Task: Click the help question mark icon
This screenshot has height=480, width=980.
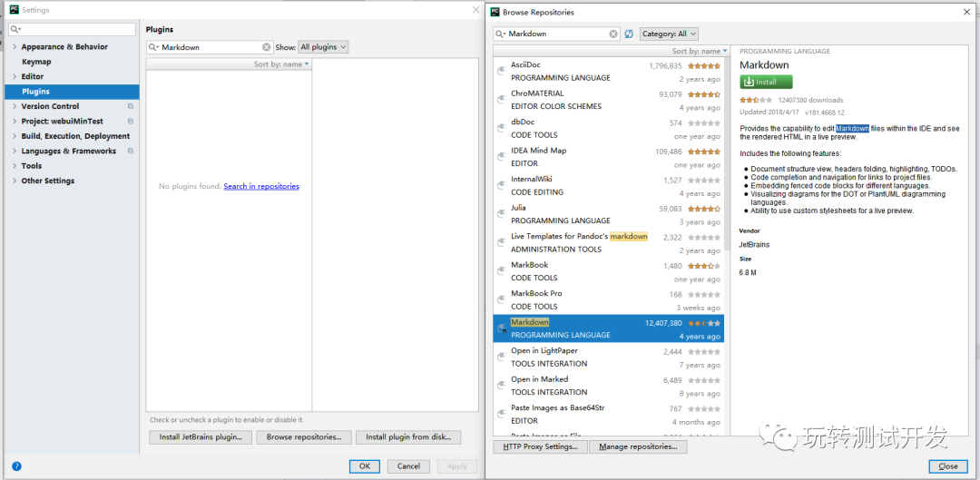Action: coord(16,466)
